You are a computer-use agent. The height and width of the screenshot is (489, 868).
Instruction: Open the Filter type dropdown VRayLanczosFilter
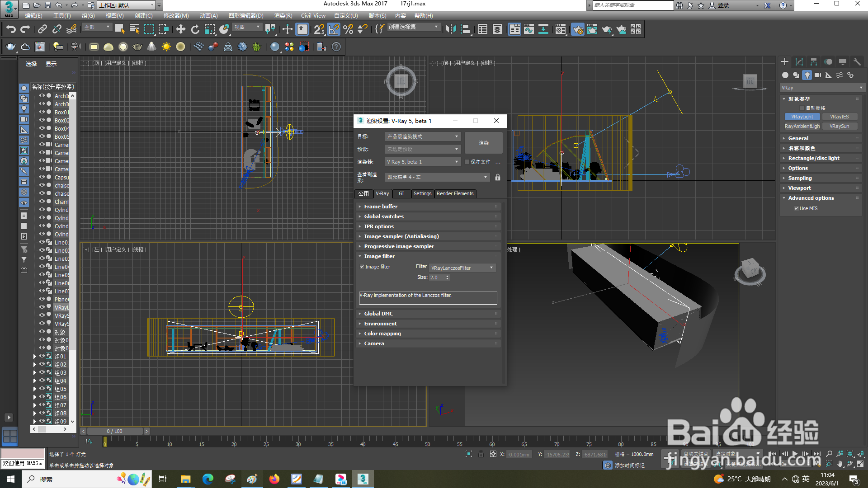[462, 268]
